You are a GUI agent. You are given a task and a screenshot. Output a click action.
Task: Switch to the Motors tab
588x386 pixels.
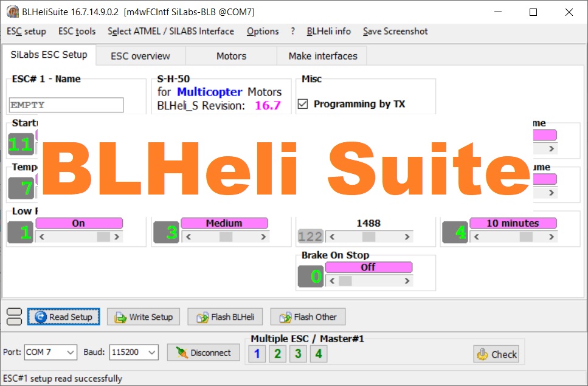click(x=231, y=56)
